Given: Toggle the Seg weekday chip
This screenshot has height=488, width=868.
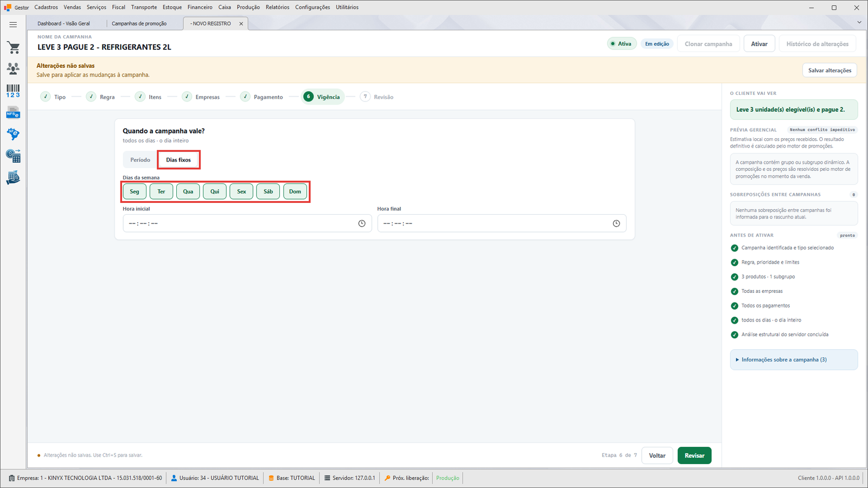Looking at the screenshot, I should click(135, 191).
